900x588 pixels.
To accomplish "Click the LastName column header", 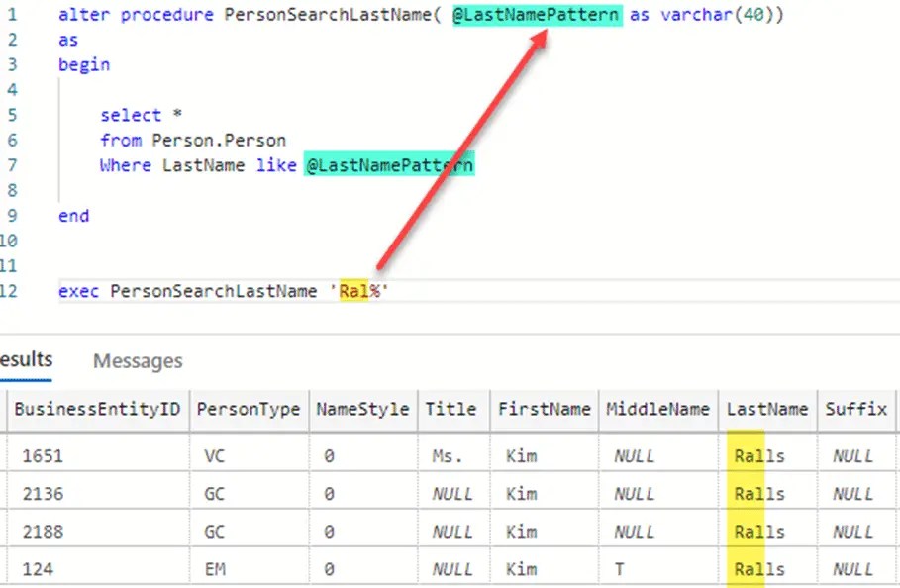I will pyautogui.click(x=767, y=409).
